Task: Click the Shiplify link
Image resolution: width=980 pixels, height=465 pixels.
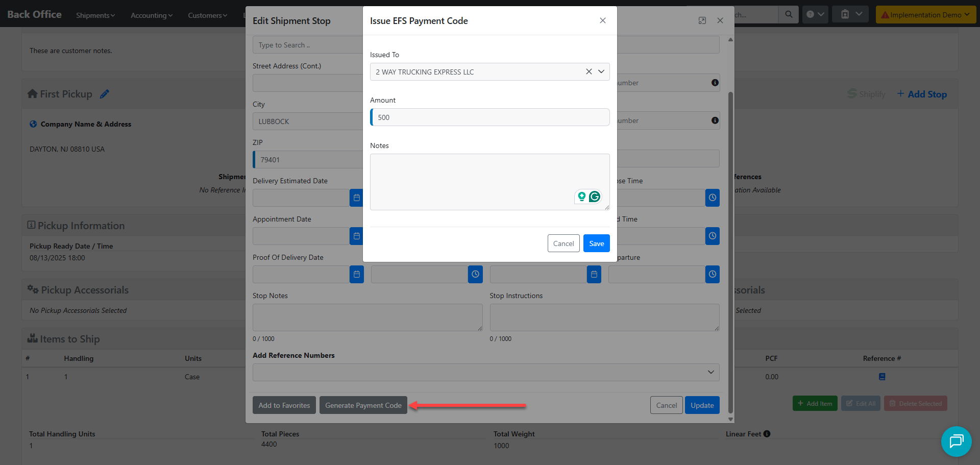Action: coord(867,94)
